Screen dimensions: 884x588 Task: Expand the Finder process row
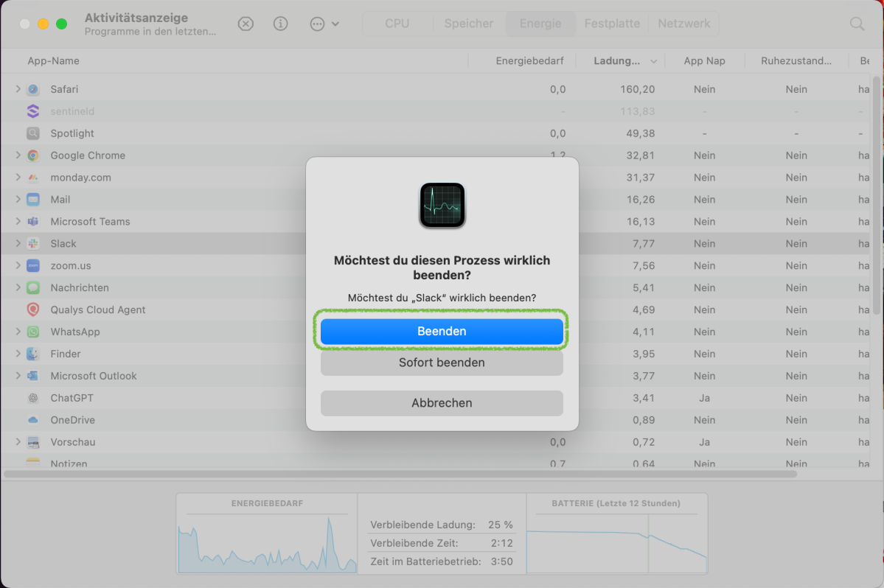[18, 354]
